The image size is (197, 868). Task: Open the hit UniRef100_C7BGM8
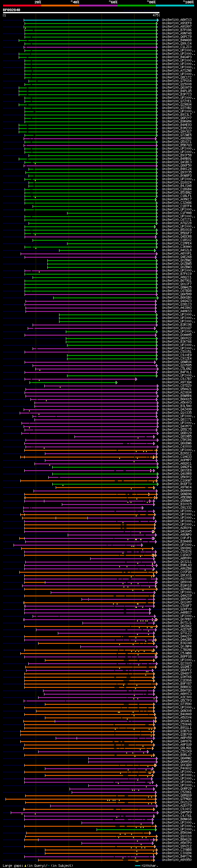pyautogui.click(x=177, y=650)
